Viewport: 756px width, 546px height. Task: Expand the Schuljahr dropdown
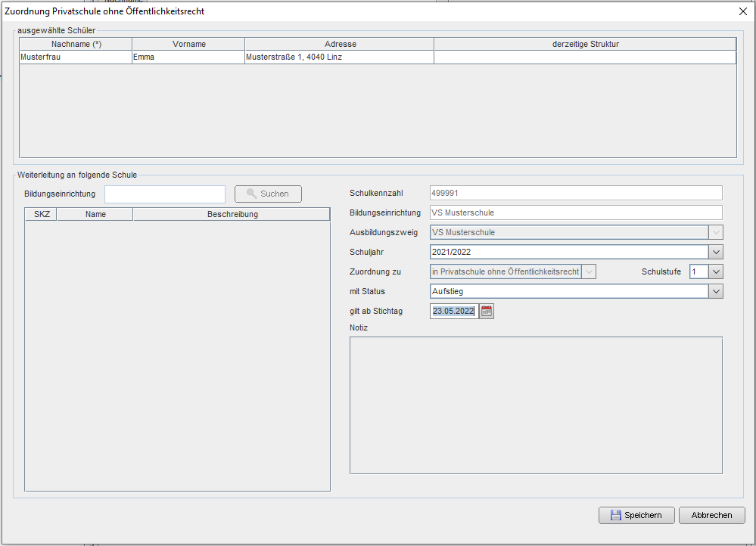pyautogui.click(x=716, y=252)
